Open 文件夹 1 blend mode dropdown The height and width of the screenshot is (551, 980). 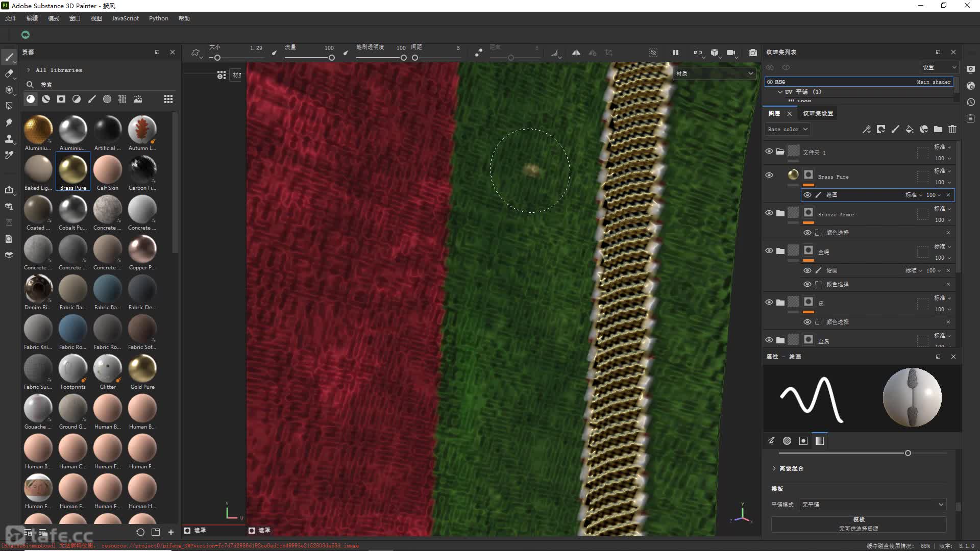click(x=943, y=147)
